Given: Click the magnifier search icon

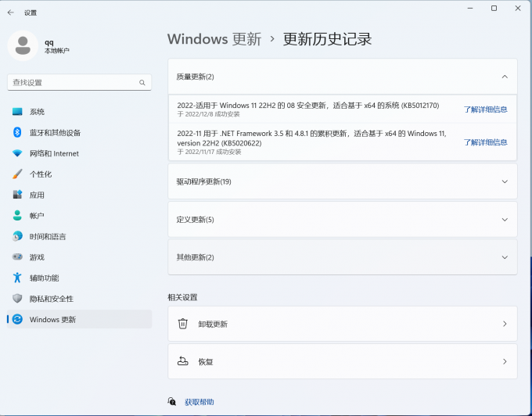Looking at the screenshot, I should 142,83.
